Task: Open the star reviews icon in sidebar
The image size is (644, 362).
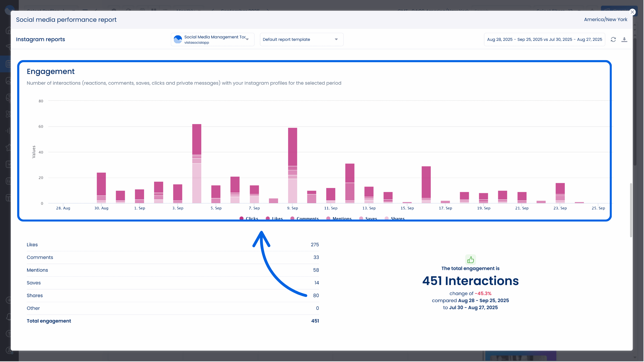Action: pyautogui.click(x=8, y=147)
